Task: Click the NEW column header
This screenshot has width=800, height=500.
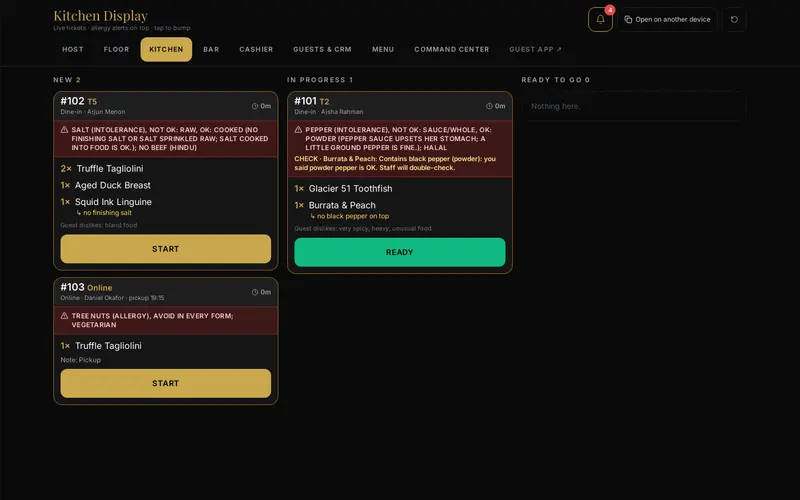Action: pyautogui.click(x=67, y=80)
